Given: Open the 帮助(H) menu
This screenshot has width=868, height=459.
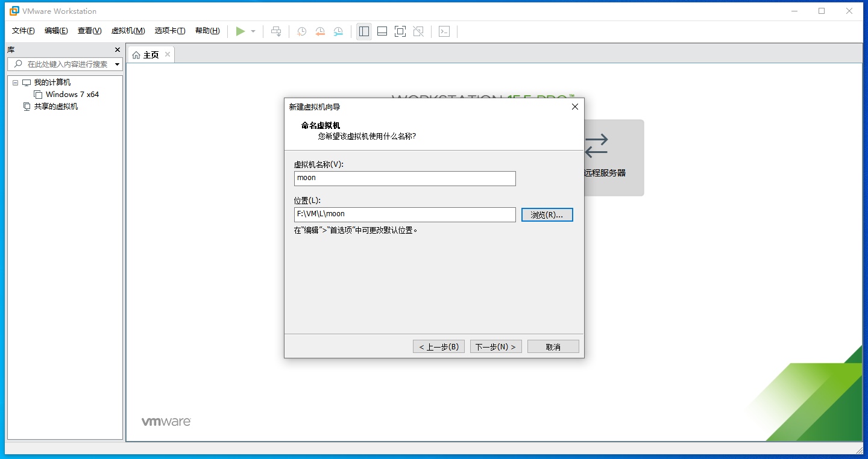Looking at the screenshot, I should [207, 31].
